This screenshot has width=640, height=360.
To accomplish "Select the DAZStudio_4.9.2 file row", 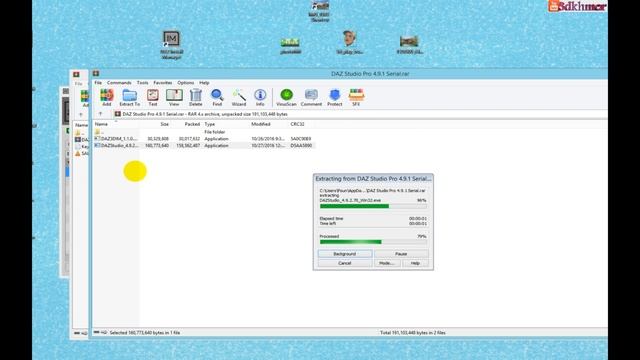I will pos(204,145).
